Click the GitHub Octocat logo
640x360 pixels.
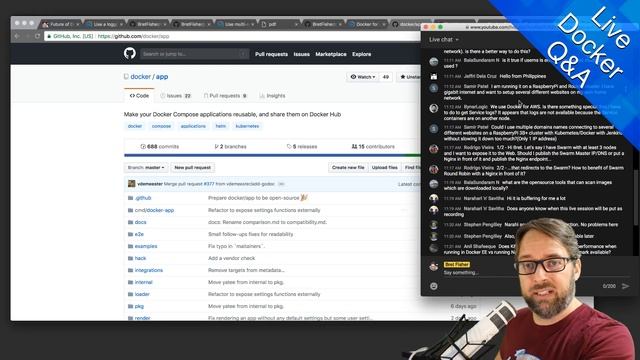[x=130, y=53]
